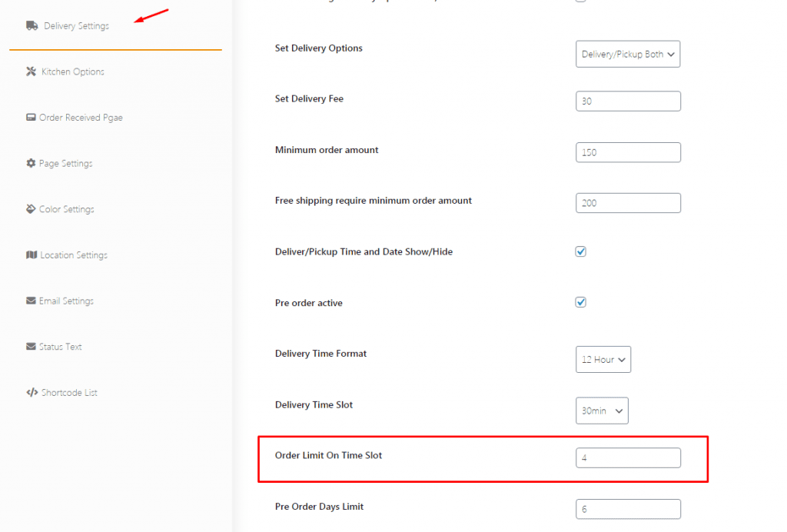The image size is (787, 532).
Task: Click the Color Settings paint bucket icon
Action: click(x=31, y=209)
